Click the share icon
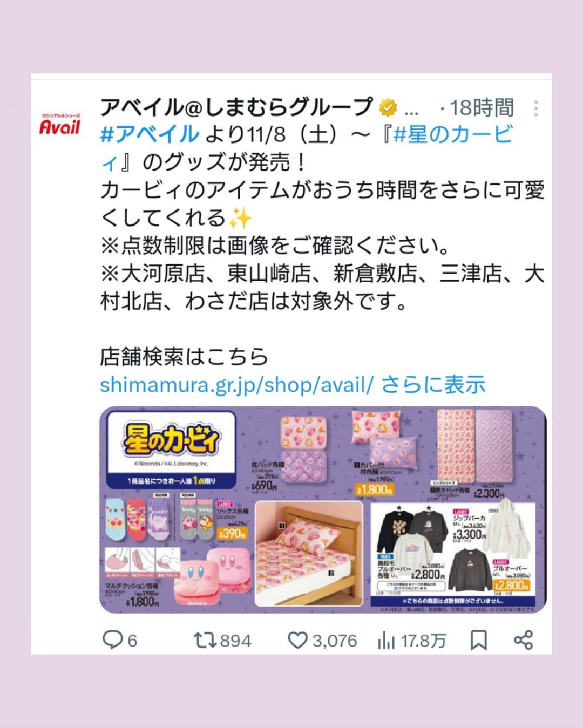583x728 pixels. tap(523, 640)
